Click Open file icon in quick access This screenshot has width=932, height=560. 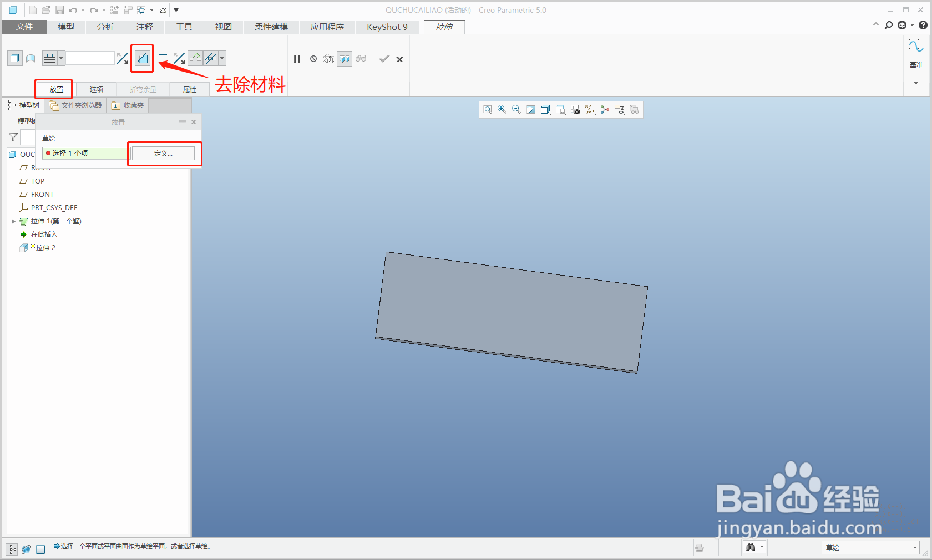[x=46, y=10]
